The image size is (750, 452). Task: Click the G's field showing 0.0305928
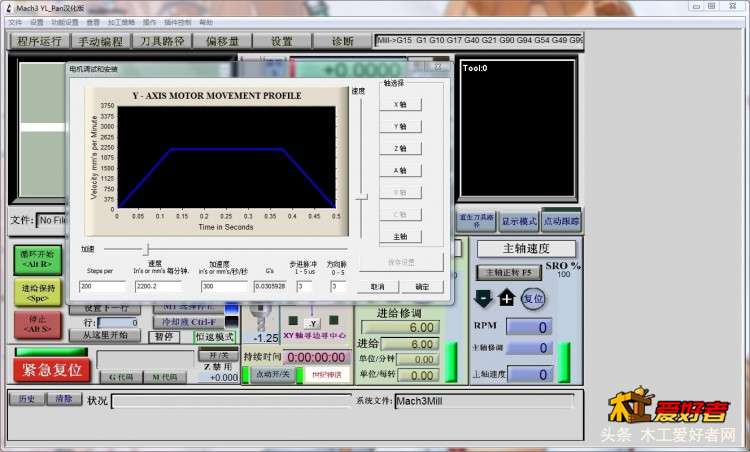[270, 286]
